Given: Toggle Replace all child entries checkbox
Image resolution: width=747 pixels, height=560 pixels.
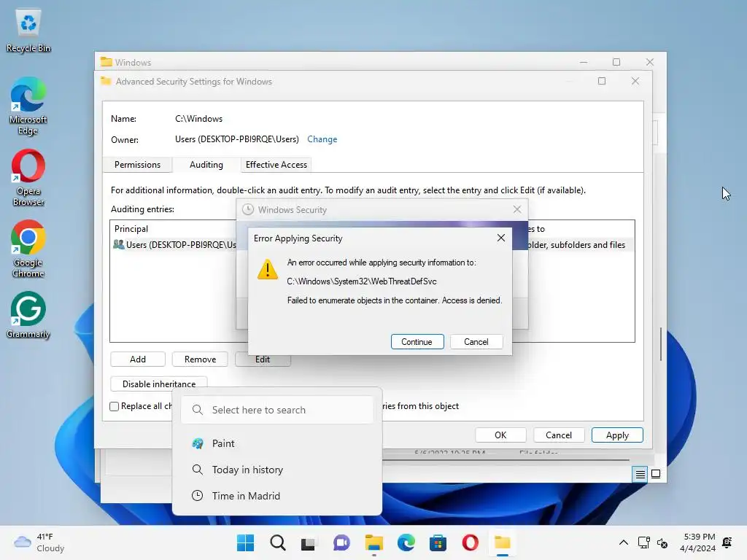Looking at the screenshot, I should pos(115,406).
